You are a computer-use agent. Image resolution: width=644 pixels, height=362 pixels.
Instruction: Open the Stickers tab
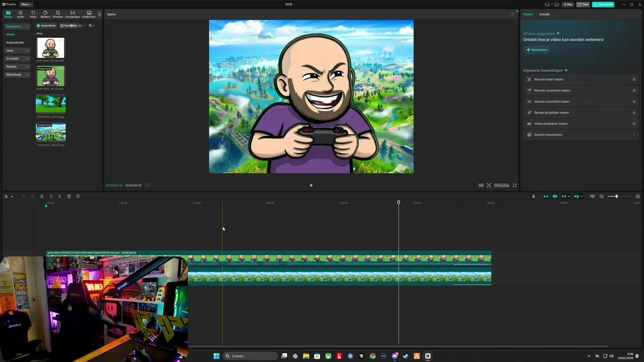point(45,14)
